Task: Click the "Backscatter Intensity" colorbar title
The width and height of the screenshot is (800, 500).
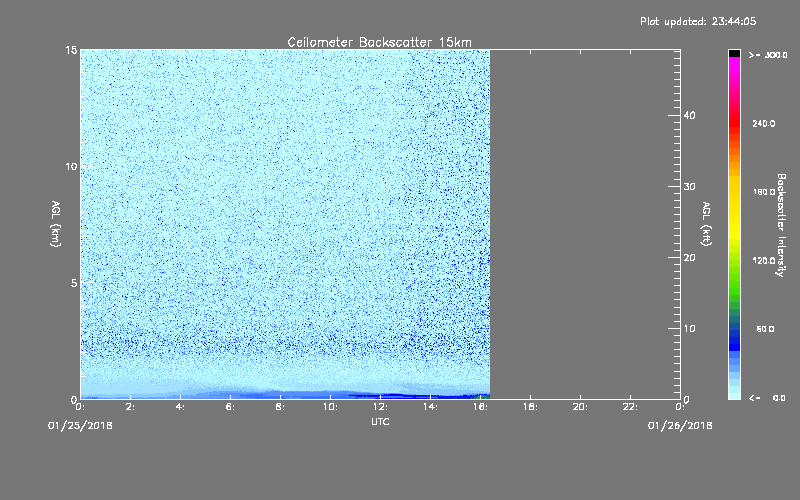Action: click(x=781, y=225)
